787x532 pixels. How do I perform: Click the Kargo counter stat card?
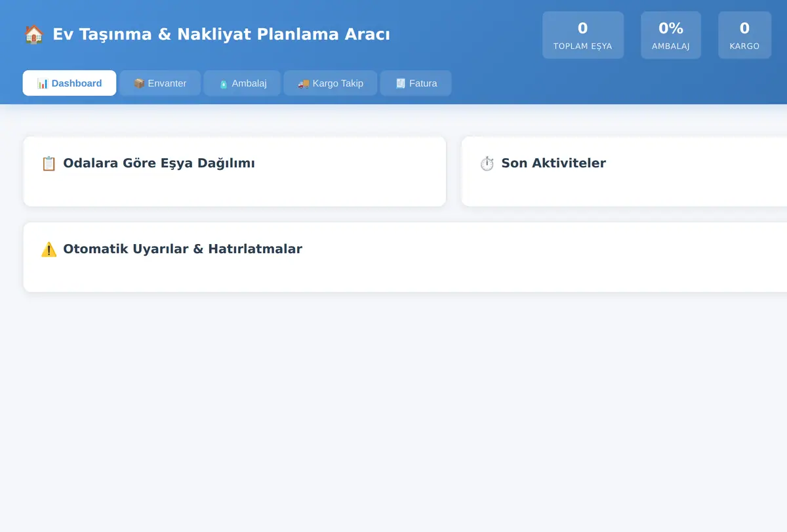744,35
